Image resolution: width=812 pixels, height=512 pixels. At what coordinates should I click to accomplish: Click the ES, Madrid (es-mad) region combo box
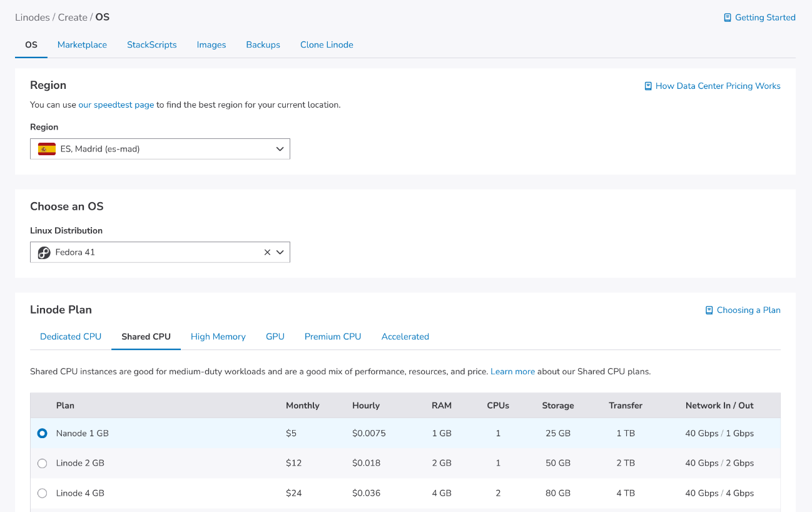(160, 149)
